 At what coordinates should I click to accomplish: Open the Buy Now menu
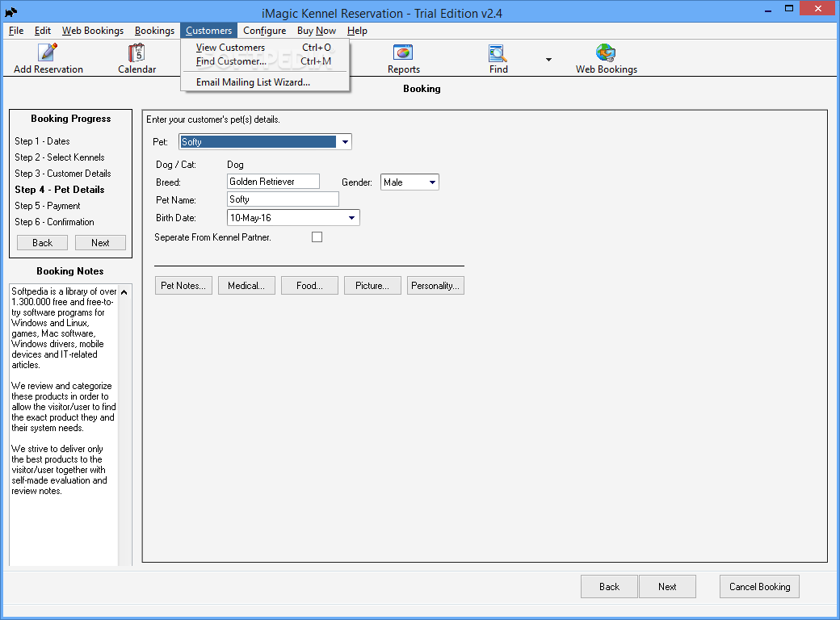pyautogui.click(x=316, y=31)
